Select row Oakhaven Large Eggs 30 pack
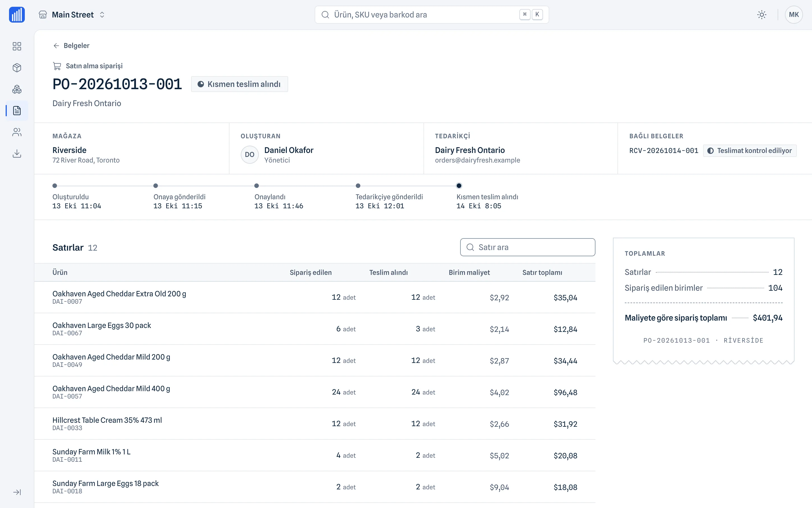Screen dimensions: 812x508 pyautogui.click(x=315, y=329)
